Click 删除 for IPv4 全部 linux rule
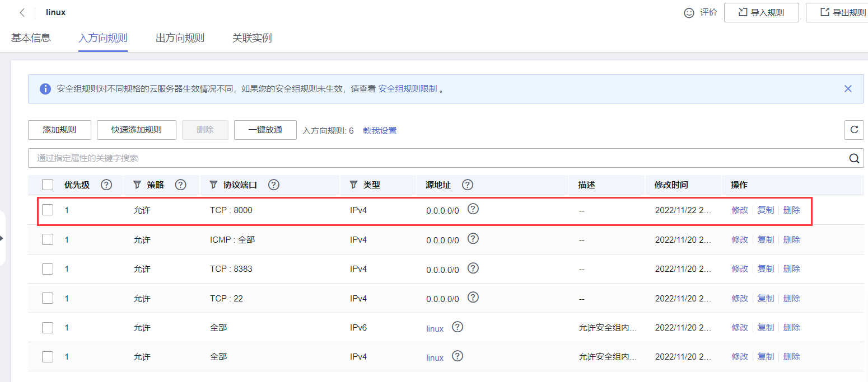Image resolution: width=868 pixels, height=382 pixels. [792, 356]
